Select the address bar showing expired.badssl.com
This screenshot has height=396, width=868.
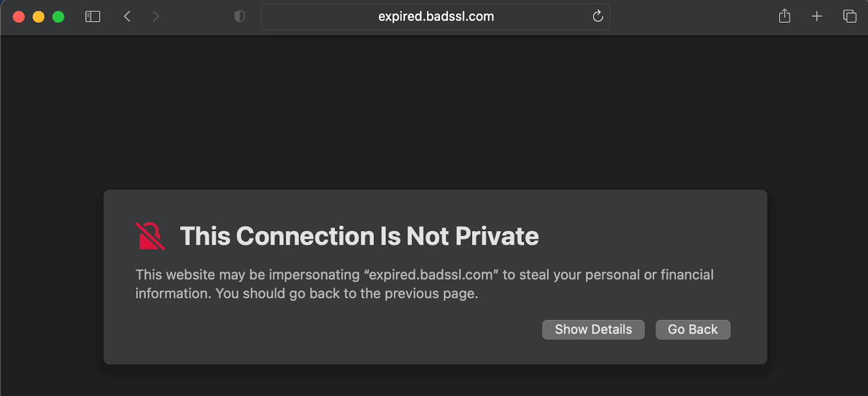click(436, 16)
